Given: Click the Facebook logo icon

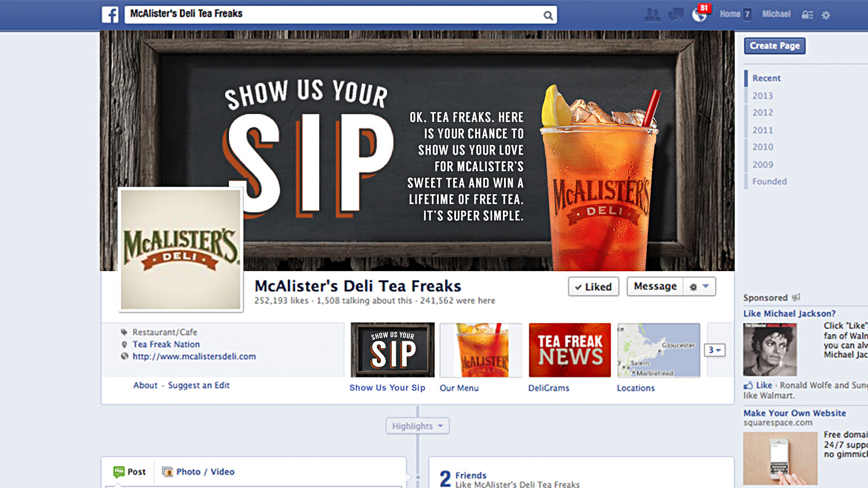Looking at the screenshot, I should point(110,14).
